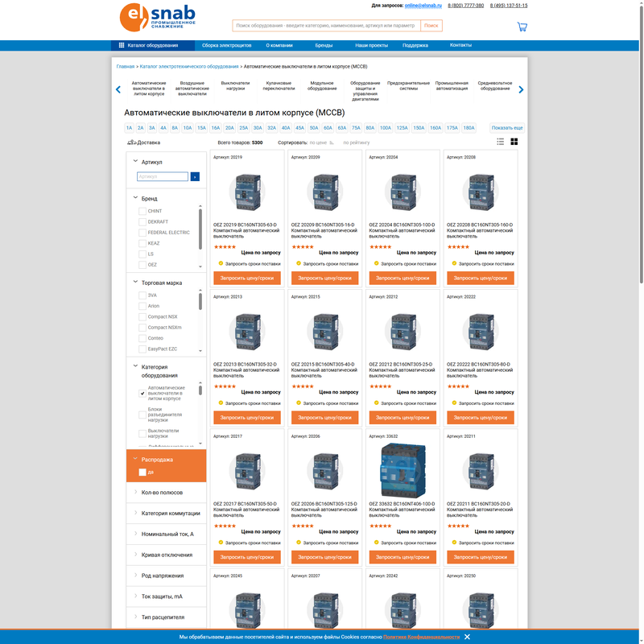Click the catalog grid icon in navbar

click(x=122, y=45)
